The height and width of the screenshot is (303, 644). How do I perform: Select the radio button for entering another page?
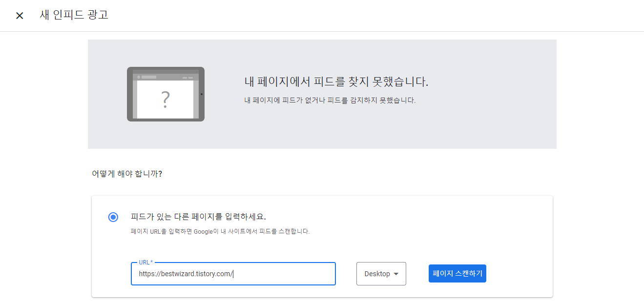tap(113, 217)
